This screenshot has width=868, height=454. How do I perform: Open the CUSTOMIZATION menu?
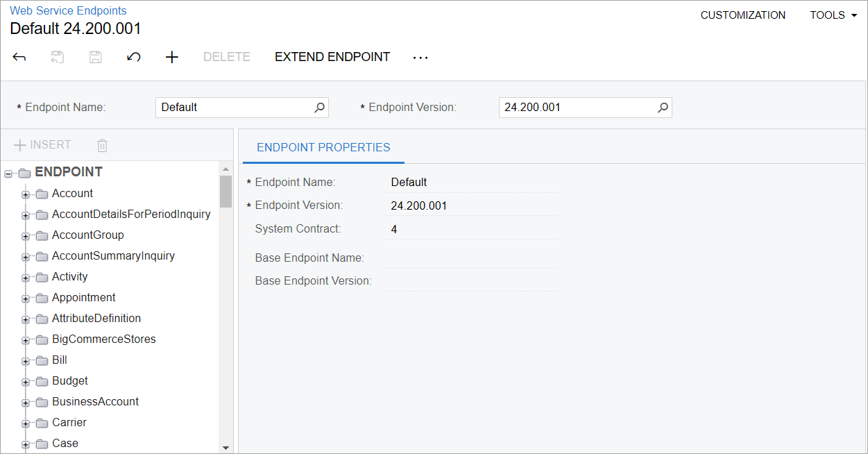tap(742, 15)
